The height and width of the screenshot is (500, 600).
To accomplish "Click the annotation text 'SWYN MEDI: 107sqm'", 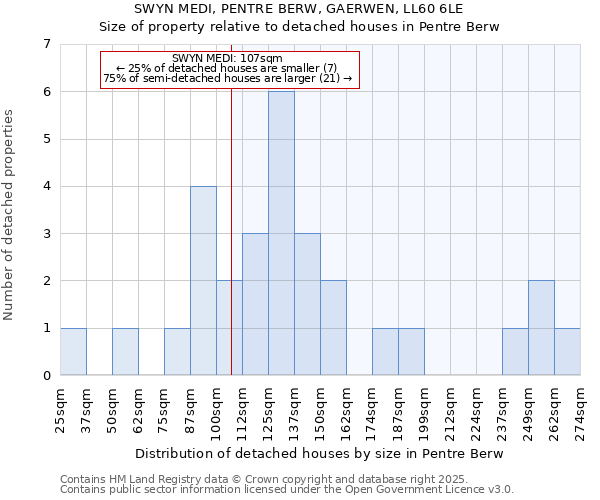I will click(x=227, y=58).
